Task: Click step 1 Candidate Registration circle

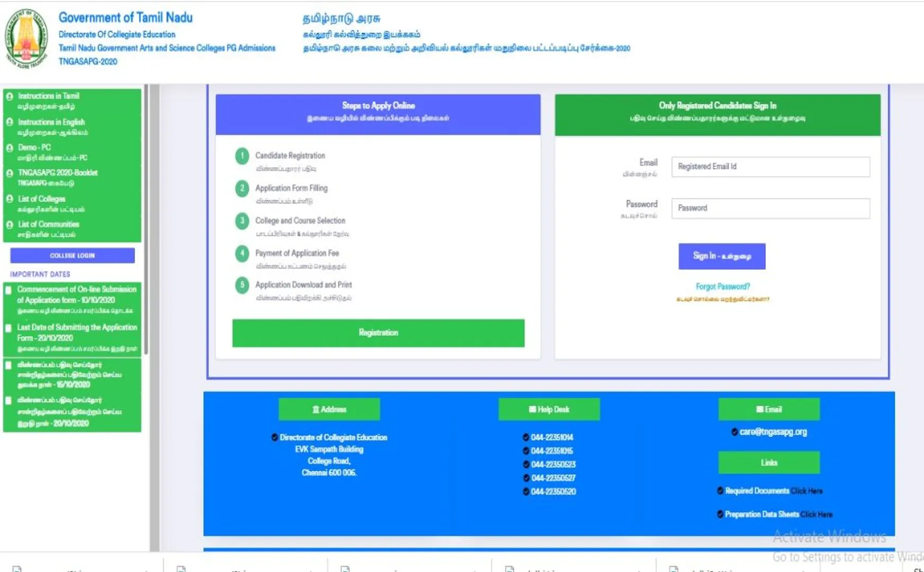Action: click(x=242, y=156)
